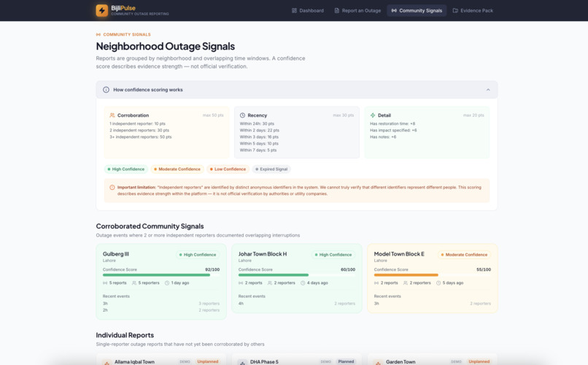Click the Unplanned tag on Garden Town
The width and height of the screenshot is (588, 365).
pyautogui.click(x=479, y=361)
